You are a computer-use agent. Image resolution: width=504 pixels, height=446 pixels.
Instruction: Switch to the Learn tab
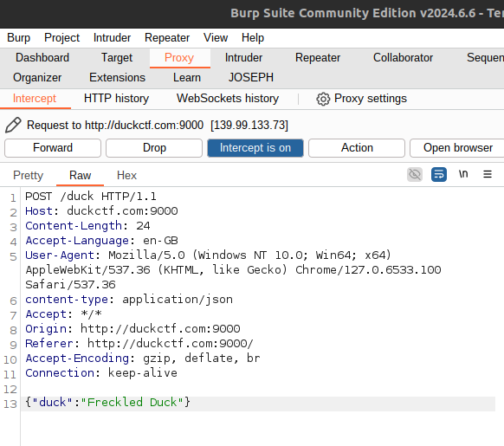(187, 78)
